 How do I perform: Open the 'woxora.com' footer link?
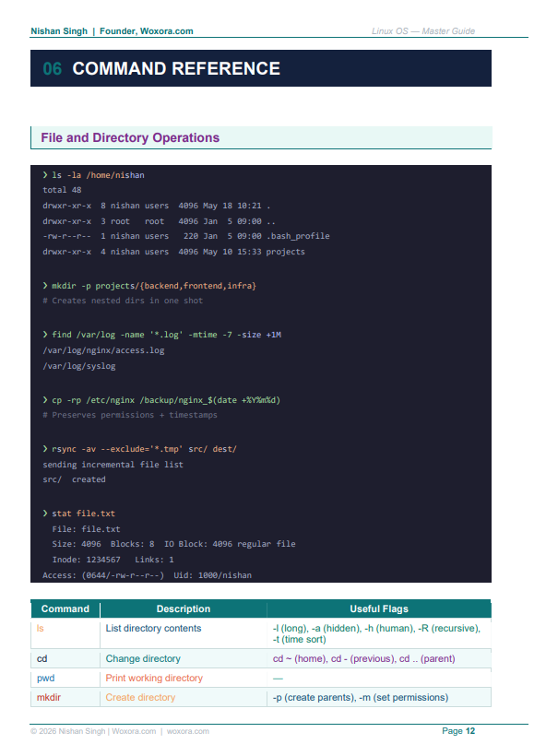click(188, 731)
